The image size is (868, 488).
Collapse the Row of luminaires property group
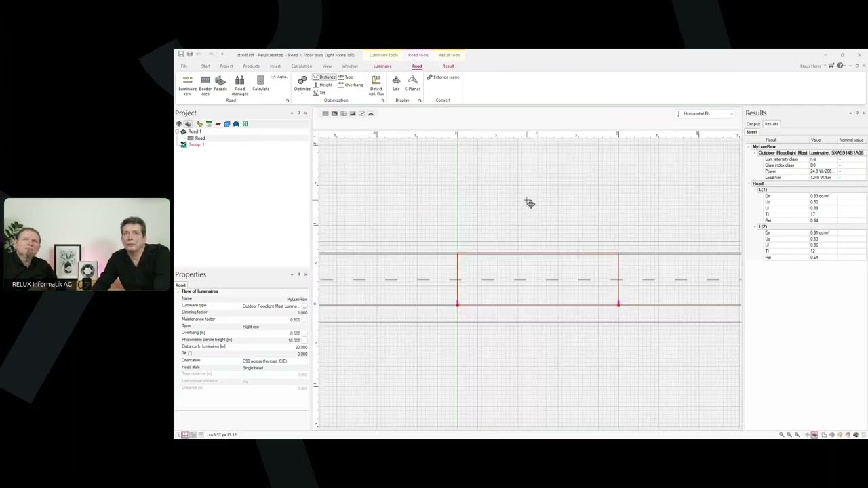[x=178, y=291]
